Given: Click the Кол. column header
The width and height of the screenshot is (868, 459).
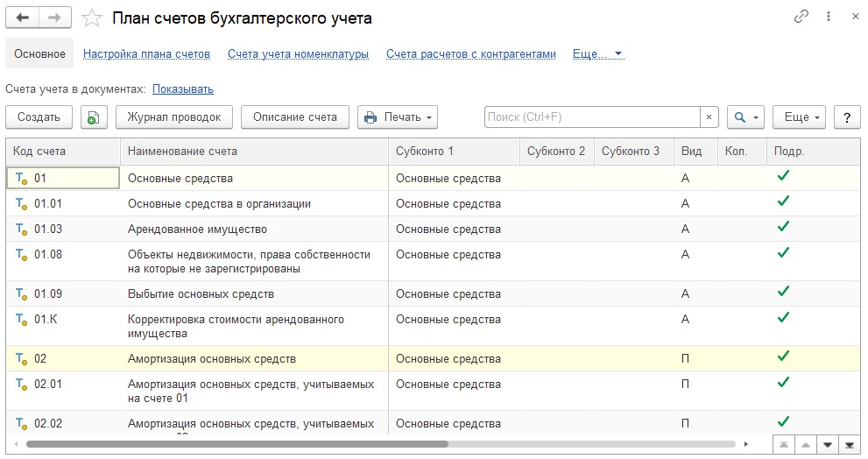Looking at the screenshot, I should coord(743,152).
